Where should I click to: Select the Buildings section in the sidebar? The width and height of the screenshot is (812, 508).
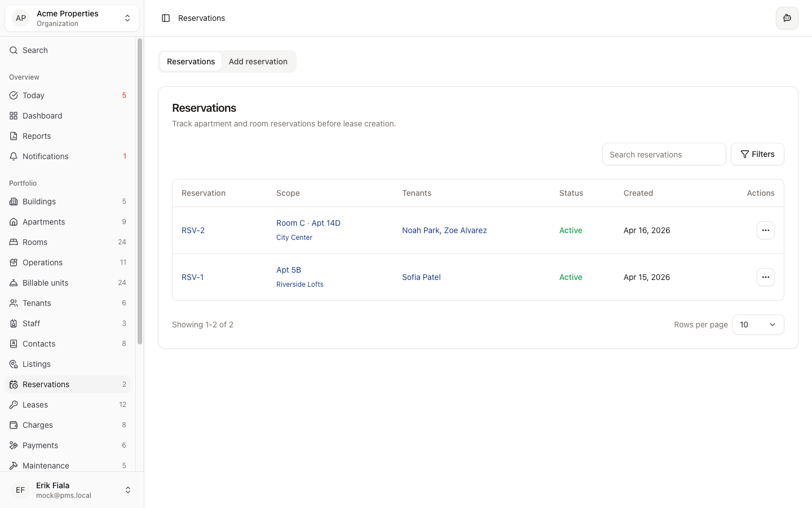pyautogui.click(x=39, y=201)
